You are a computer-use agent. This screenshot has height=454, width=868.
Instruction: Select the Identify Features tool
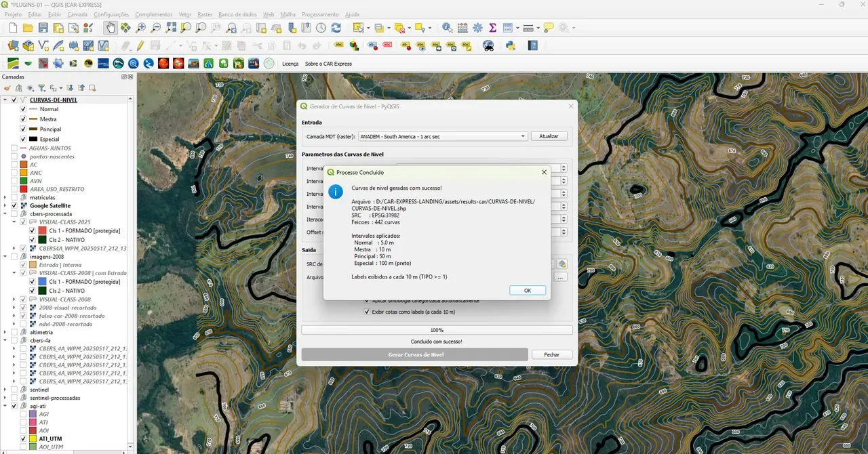[x=448, y=28]
